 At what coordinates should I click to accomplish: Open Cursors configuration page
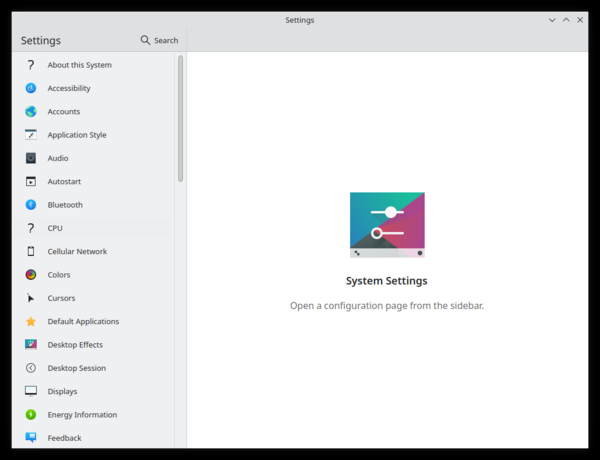click(x=61, y=298)
